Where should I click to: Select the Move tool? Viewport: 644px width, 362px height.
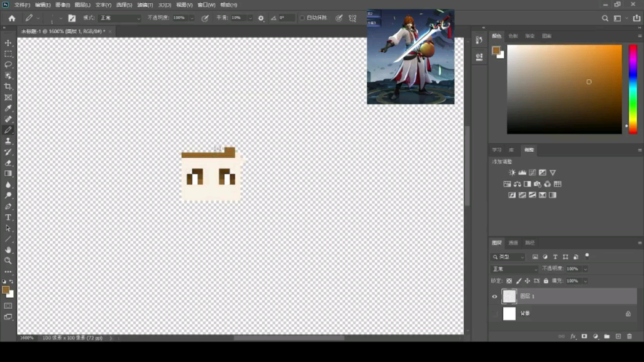(8, 43)
